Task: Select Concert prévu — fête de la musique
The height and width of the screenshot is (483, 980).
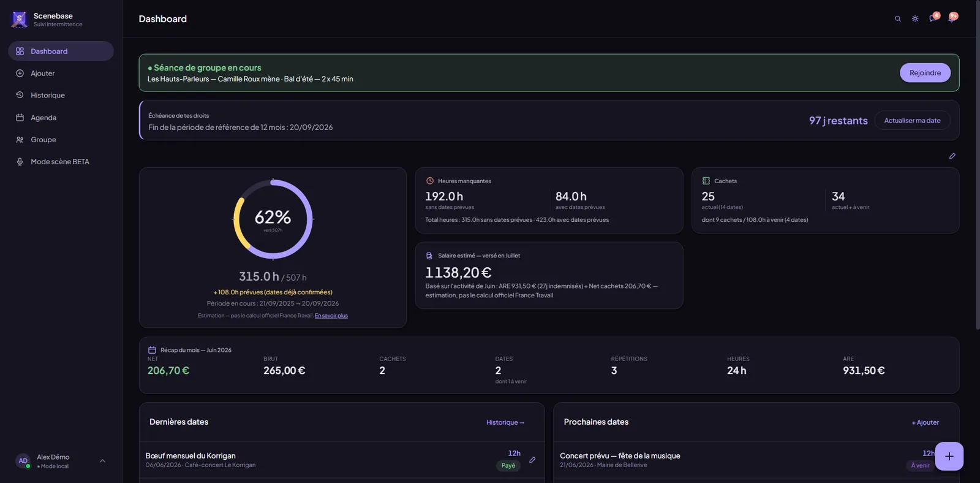Action: [620, 455]
